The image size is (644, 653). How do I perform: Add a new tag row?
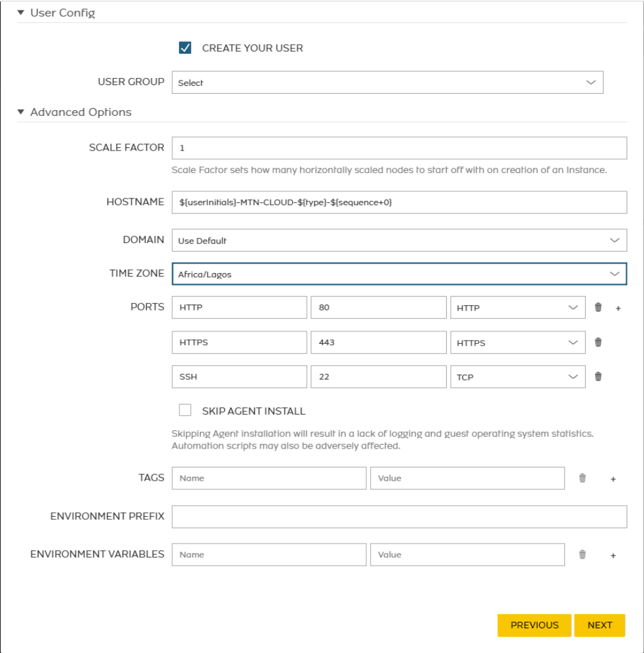tap(613, 479)
